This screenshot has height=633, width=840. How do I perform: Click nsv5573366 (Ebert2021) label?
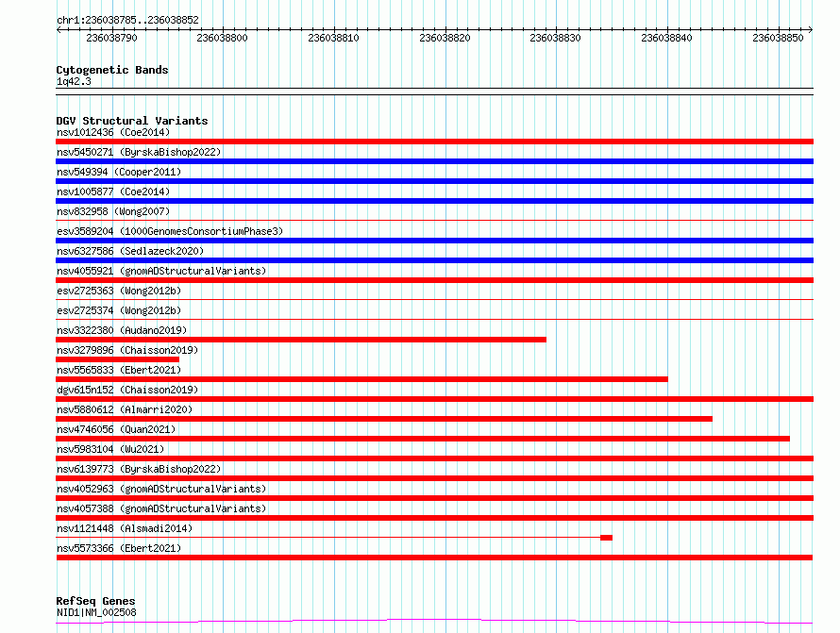pyautogui.click(x=119, y=548)
